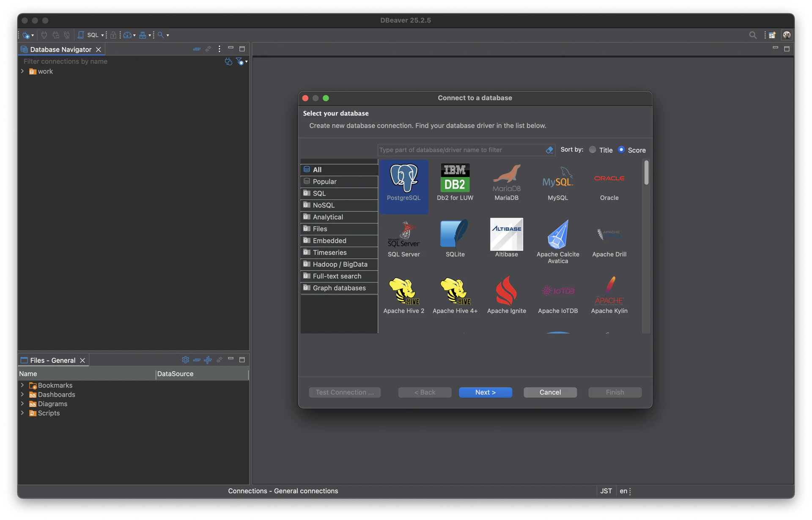
Task: Click the Next > button
Action: 485,392
